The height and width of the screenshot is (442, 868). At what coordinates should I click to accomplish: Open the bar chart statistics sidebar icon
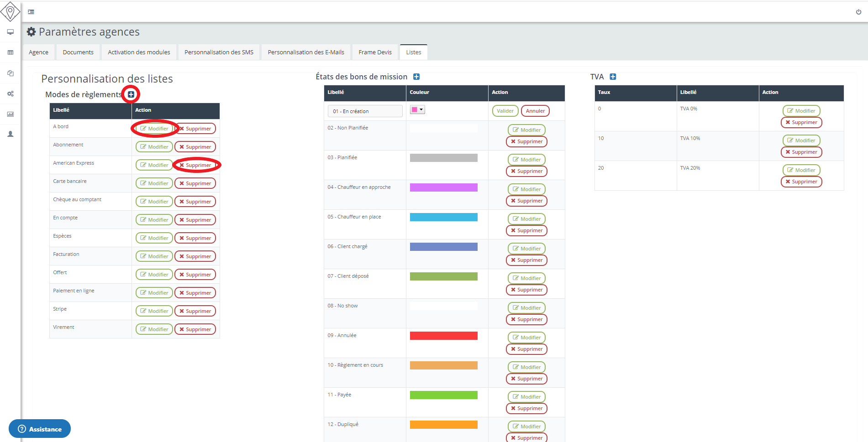10,114
